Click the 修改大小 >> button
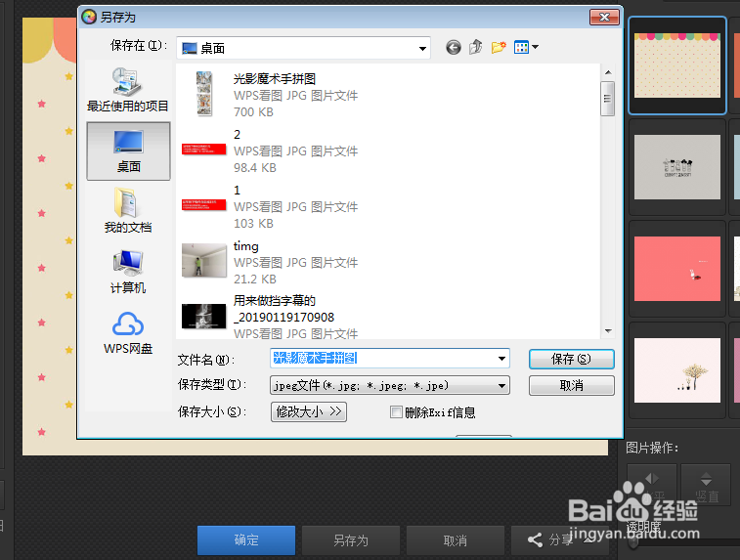The image size is (740, 560). (309, 411)
